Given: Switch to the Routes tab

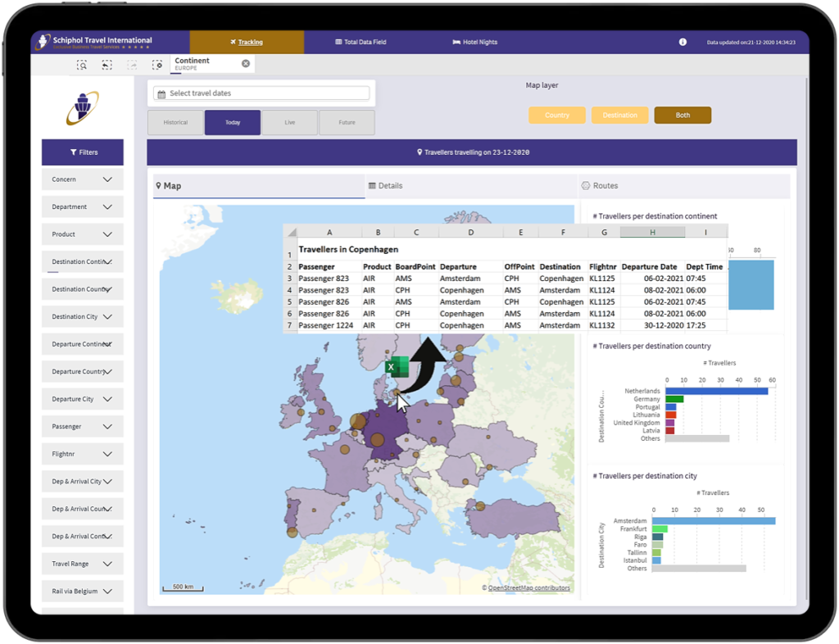Looking at the screenshot, I should pyautogui.click(x=685, y=186).
